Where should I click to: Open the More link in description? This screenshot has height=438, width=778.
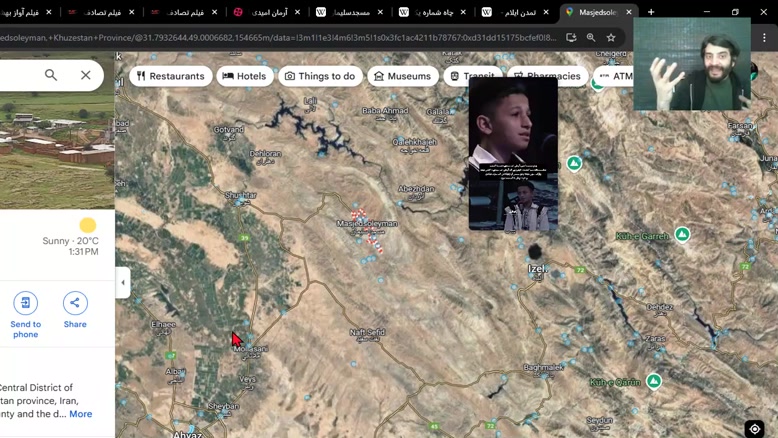click(x=80, y=414)
